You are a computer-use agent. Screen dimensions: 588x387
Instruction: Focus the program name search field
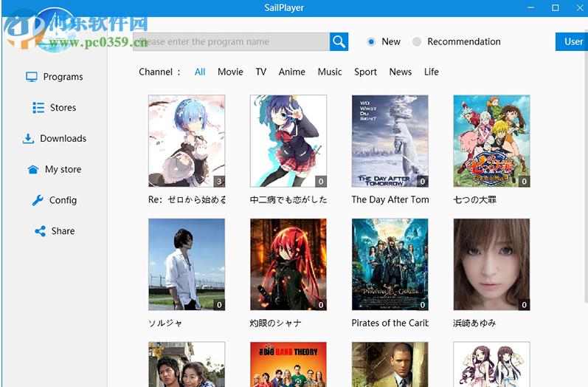tap(232, 41)
